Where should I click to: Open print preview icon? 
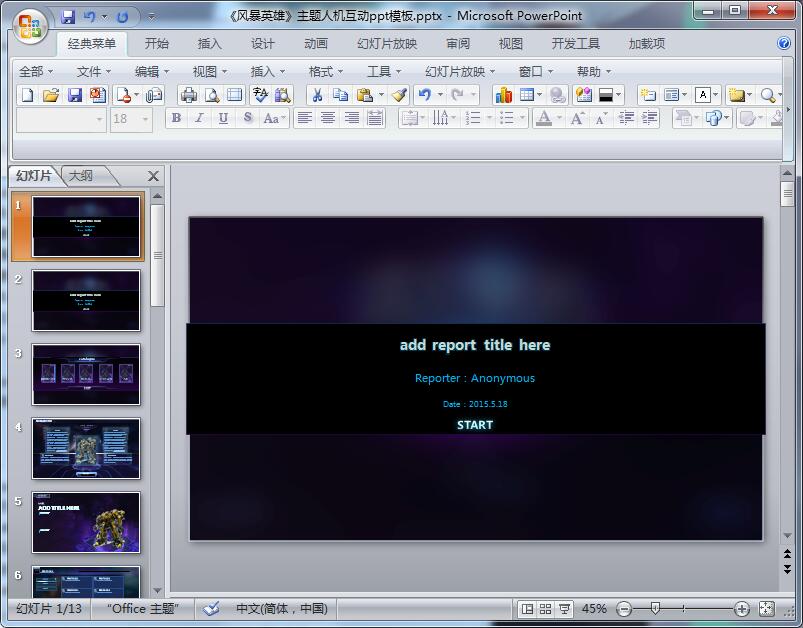212,95
